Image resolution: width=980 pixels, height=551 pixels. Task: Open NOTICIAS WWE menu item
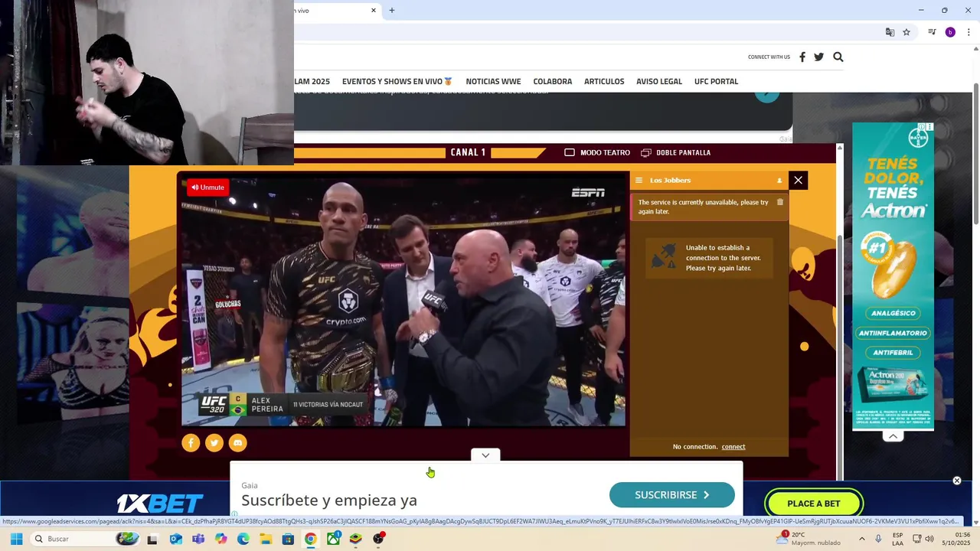pyautogui.click(x=493, y=81)
